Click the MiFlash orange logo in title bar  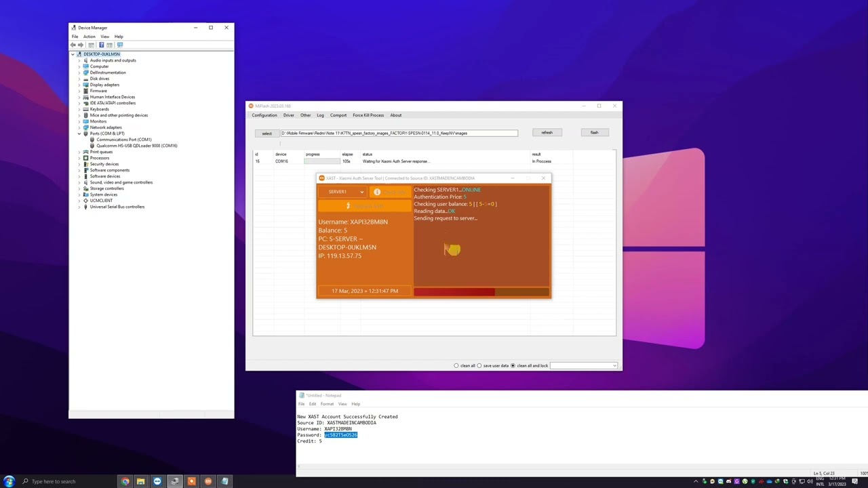coord(251,106)
